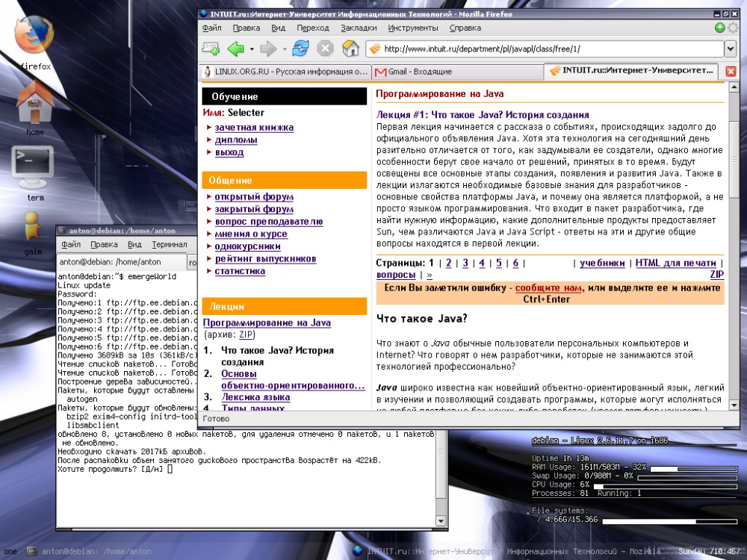This screenshot has width=747, height=560.
Task: Open Forward button history dropdown arrow
Action: pos(284,49)
